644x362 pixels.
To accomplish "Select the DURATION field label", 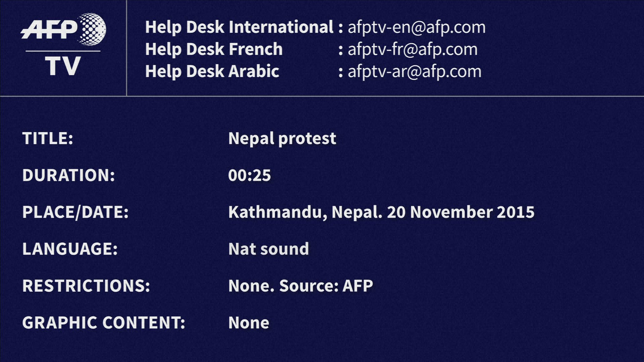I will point(68,175).
